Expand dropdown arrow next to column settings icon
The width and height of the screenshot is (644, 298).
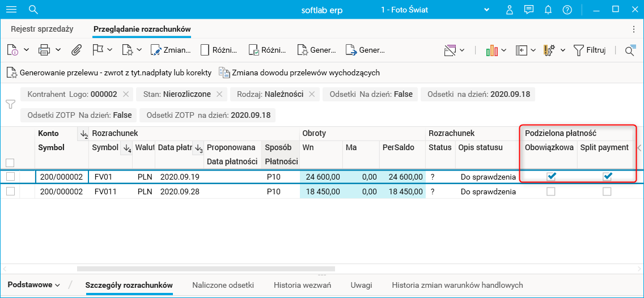(563, 50)
